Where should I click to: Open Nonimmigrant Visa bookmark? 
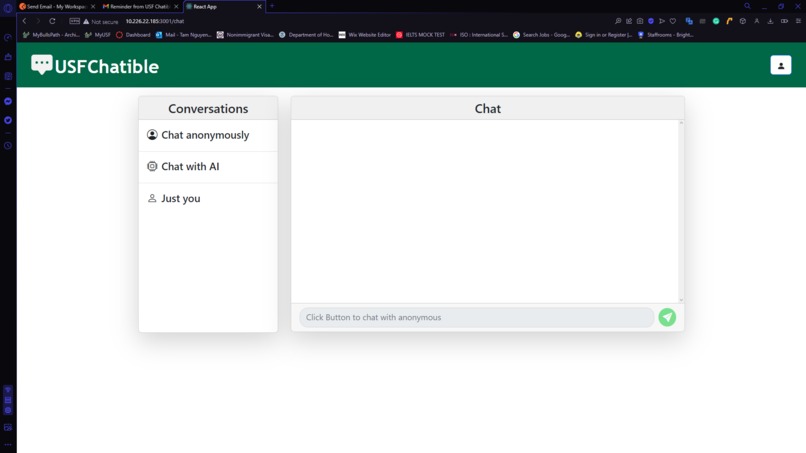pyautogui.click(x=245, y=35)
